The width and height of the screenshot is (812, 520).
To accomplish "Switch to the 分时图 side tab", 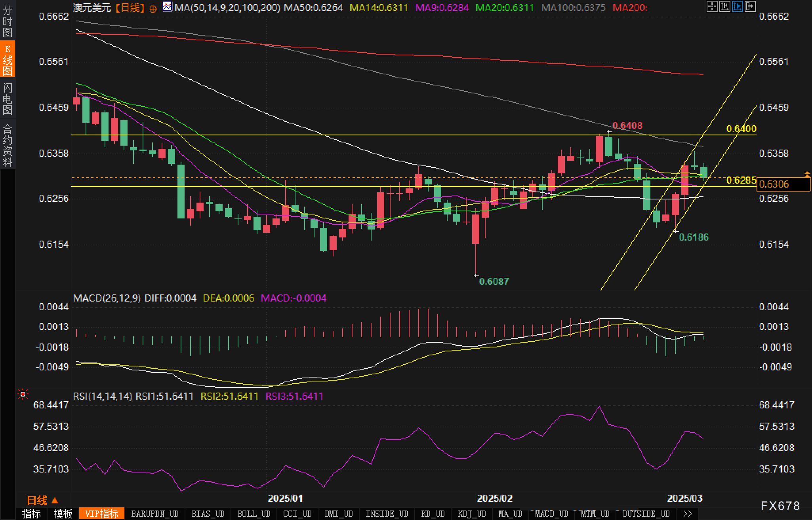I will 8,21.
